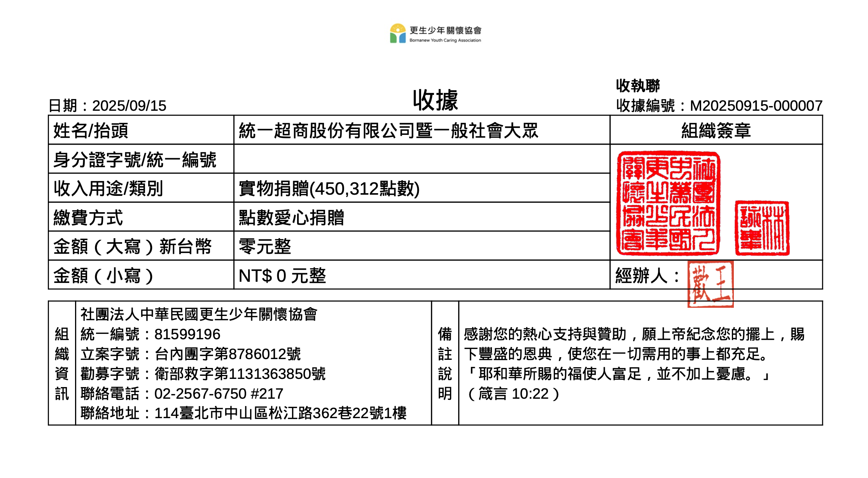
Task: Click the Bornanew Youth Caring Association logo
Action: pos(436,34)
